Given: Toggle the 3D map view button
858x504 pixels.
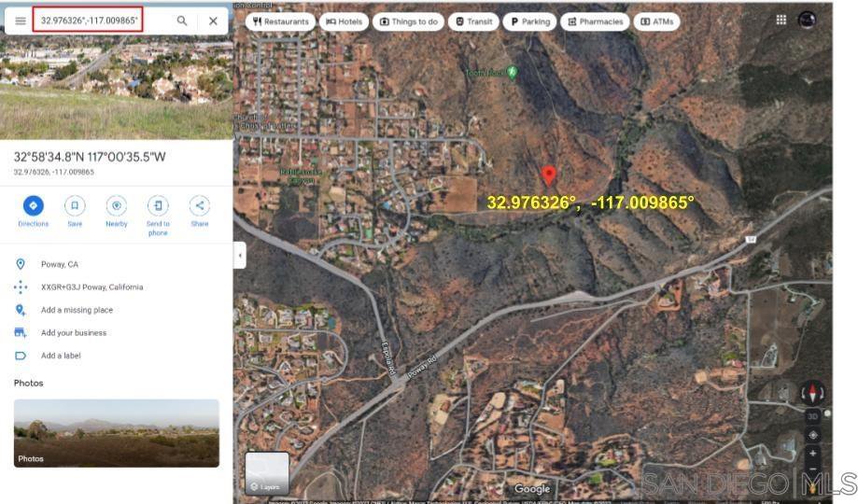Looking at the screenshot, I should coord(812,416).
